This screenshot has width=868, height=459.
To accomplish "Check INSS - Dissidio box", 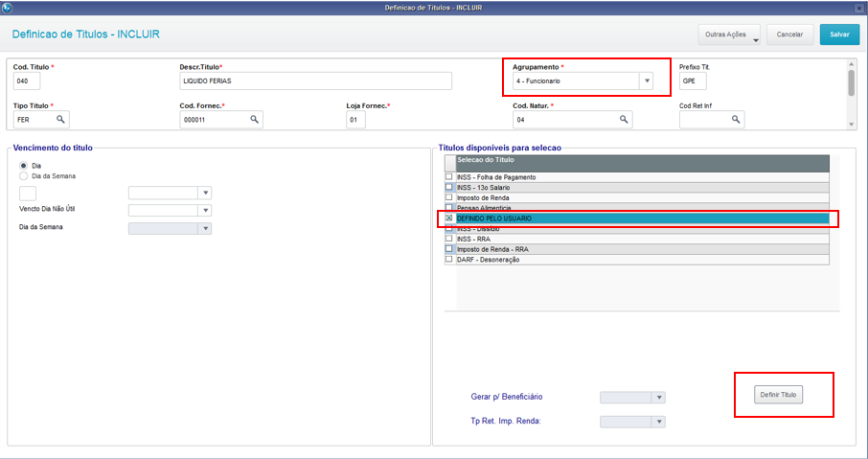I will [449, 228].
